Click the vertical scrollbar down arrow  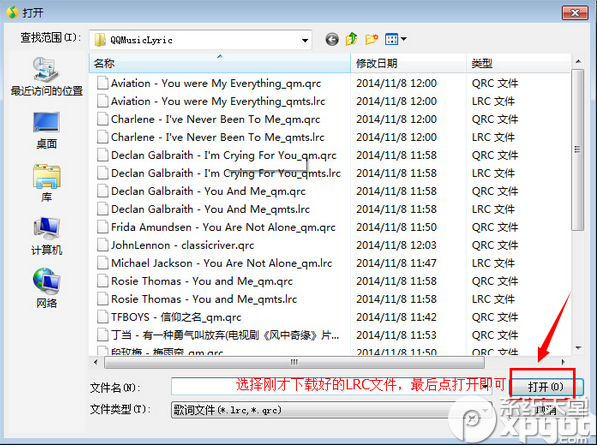tap(578, 348)
